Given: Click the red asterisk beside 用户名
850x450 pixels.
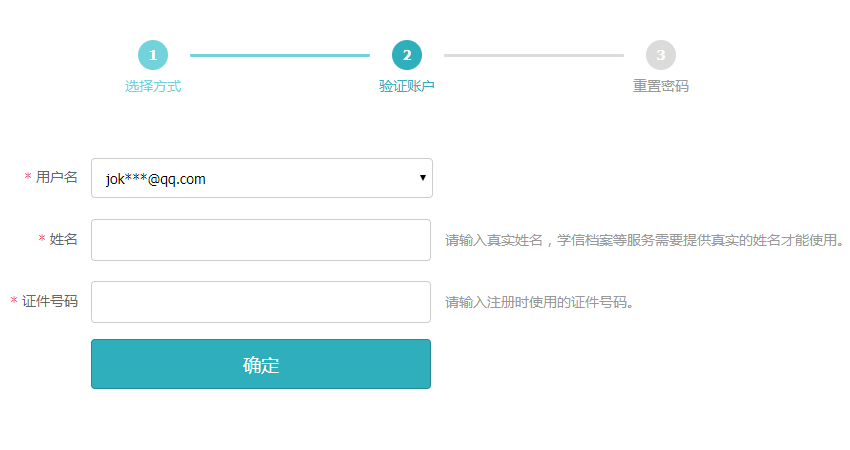Looking at the screenshot, I should pos(28,179).
